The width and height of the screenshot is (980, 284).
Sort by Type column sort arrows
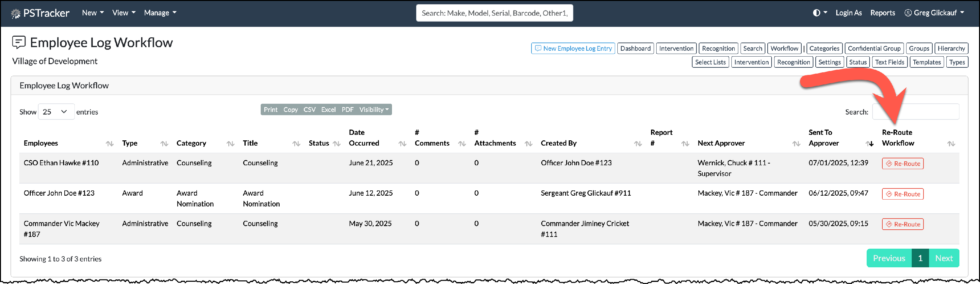164,144
